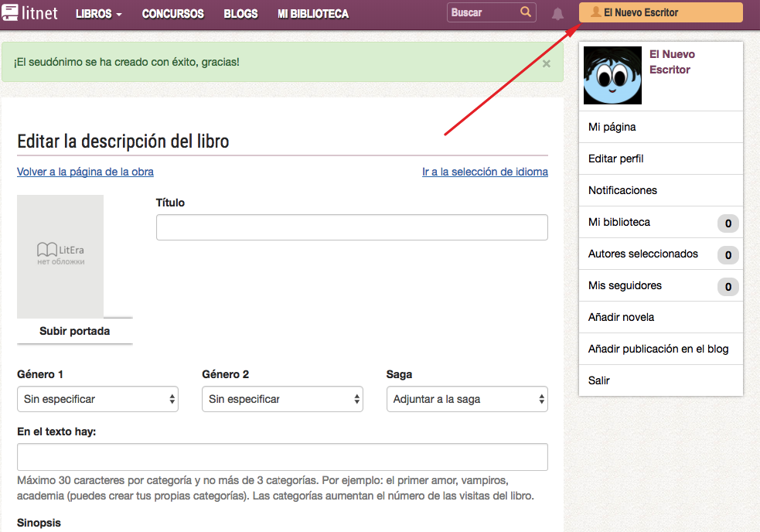Open the notifications bell icon
Viewport: 760px width, 532px height.
click(558, 14)
